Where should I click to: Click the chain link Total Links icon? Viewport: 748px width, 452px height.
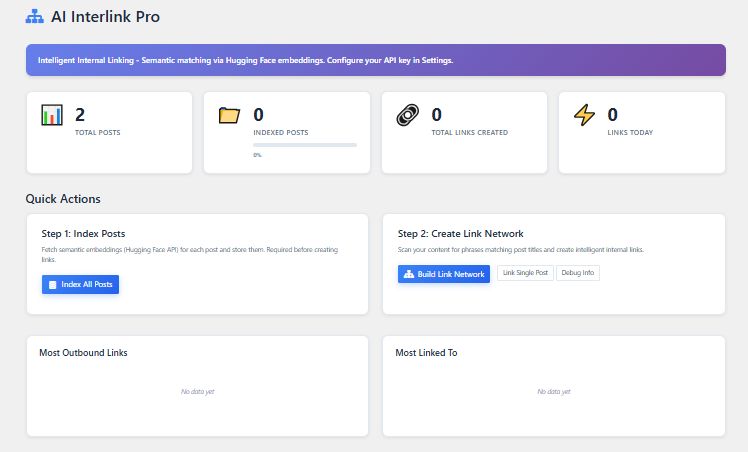(407, 115)
